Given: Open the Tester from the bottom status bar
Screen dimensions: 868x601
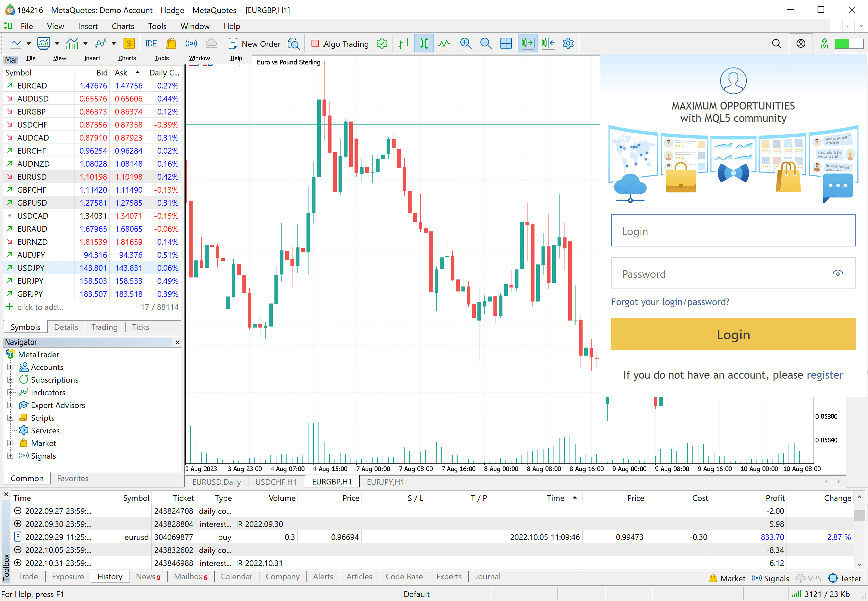Looking at the screenshot, I should click(x=845, y=578).
